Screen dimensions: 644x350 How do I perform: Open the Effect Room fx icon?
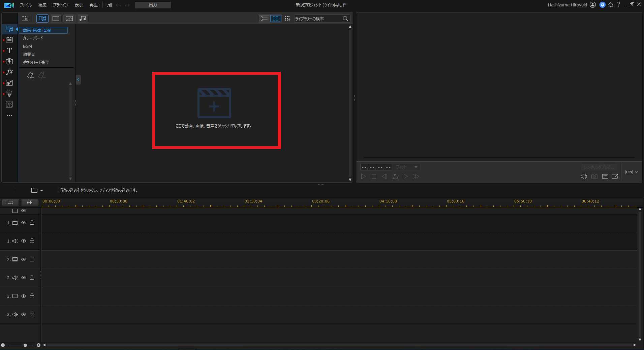9,72
